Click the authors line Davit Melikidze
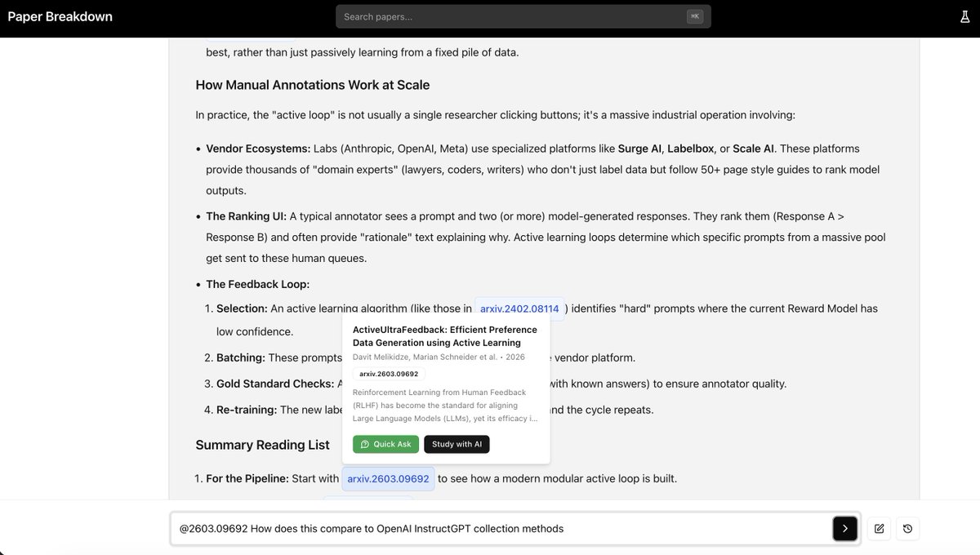This screenshot has width=980, height=555. (439, 357)
